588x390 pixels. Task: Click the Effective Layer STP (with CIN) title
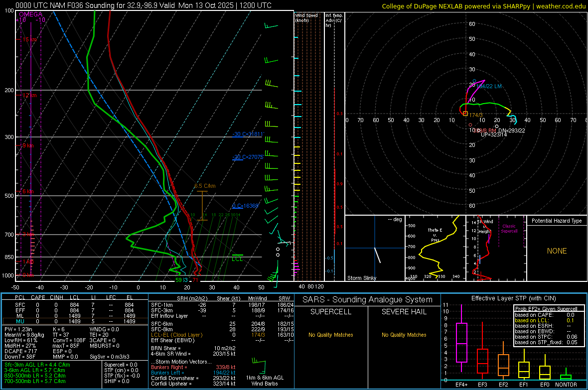pos(513,298)
